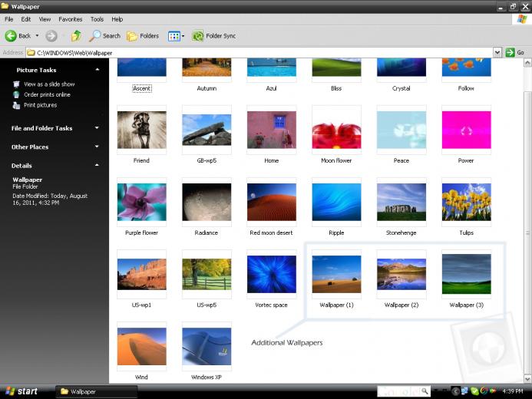Select the Stonehenge wallpaper thumbnail
Image resolution: width=532 pixels, height=399 pixels.
(x=401, y=202)
